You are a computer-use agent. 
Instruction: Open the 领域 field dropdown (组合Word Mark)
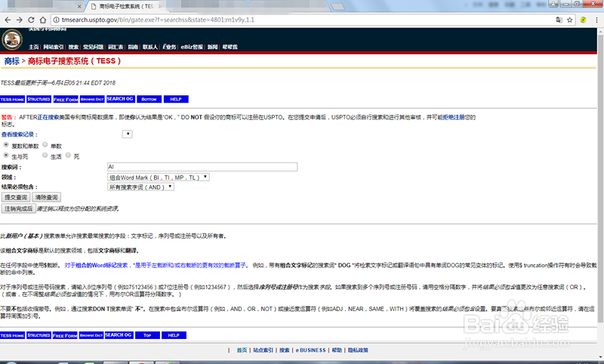click(159, 177)
